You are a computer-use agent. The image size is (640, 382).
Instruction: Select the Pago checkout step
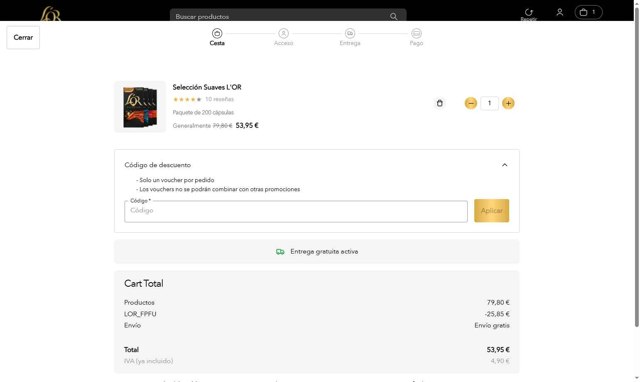pos(416,37)
